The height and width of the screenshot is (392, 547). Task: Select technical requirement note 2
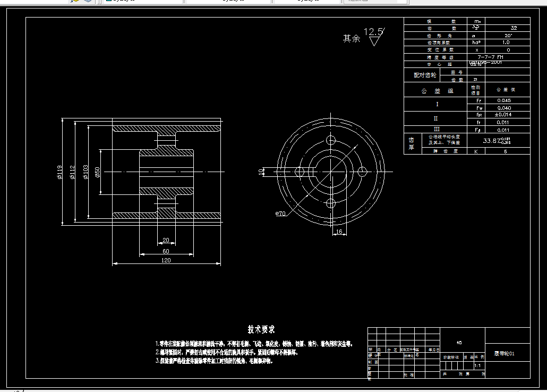(226, 353)
